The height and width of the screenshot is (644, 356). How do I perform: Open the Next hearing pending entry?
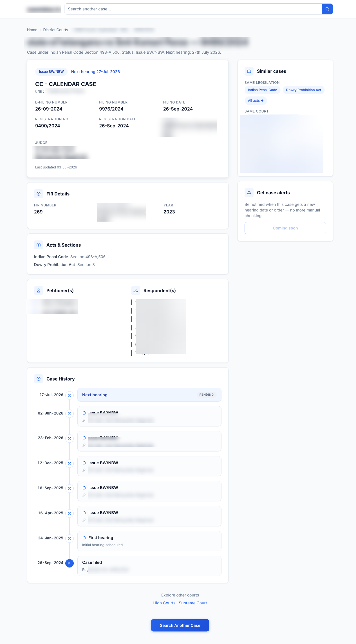tap(149, 395)
